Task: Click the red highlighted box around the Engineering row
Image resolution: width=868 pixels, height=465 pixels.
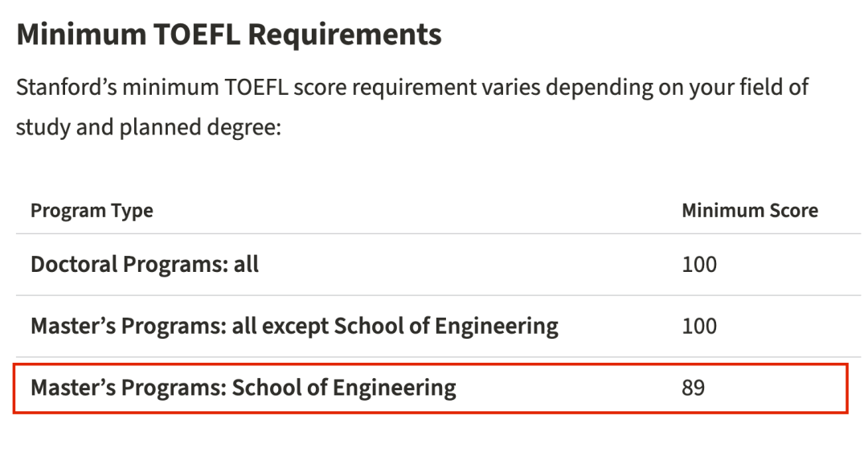Action: click(431, 389)
